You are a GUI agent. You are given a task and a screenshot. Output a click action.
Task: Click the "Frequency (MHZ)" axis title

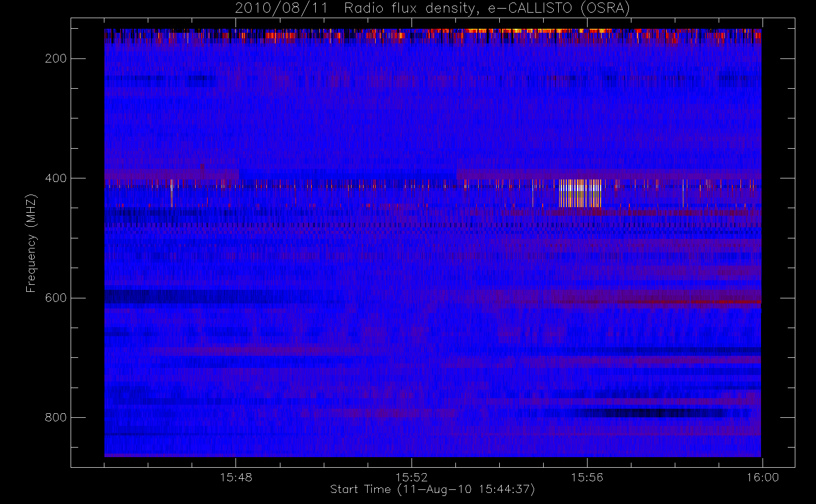tap(31, 243)
